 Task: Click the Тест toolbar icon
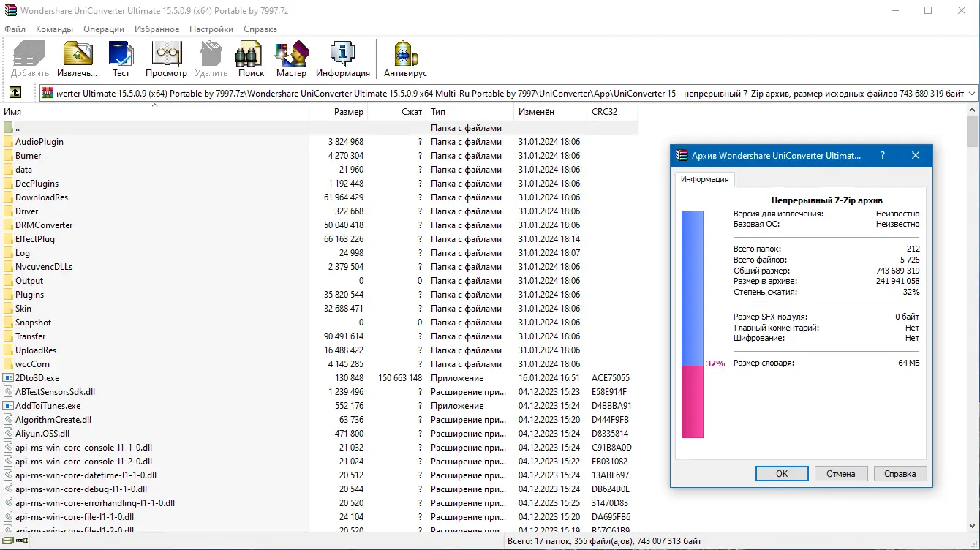121,59
